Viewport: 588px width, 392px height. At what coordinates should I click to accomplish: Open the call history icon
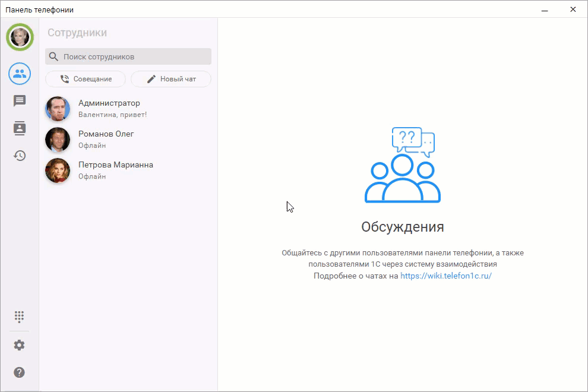pos(20,156)
